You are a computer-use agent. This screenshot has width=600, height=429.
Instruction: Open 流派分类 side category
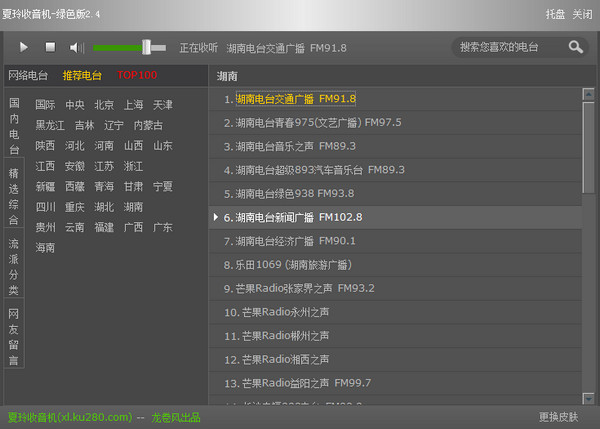tap(14, 267)
